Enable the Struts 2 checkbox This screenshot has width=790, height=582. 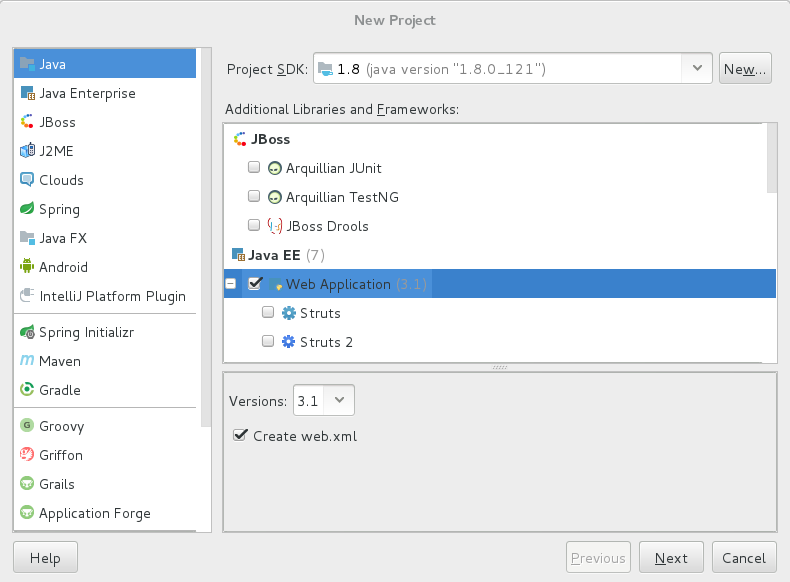point(268,341)
